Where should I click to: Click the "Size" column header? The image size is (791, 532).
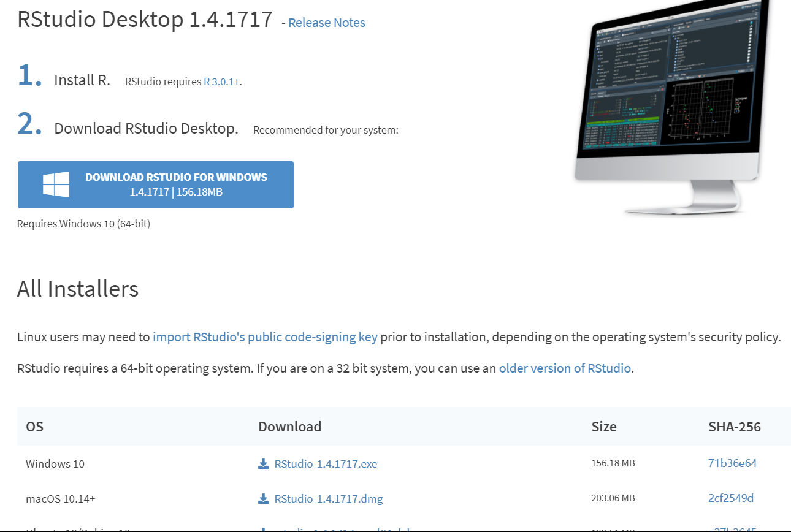click(x=604, y=427)
